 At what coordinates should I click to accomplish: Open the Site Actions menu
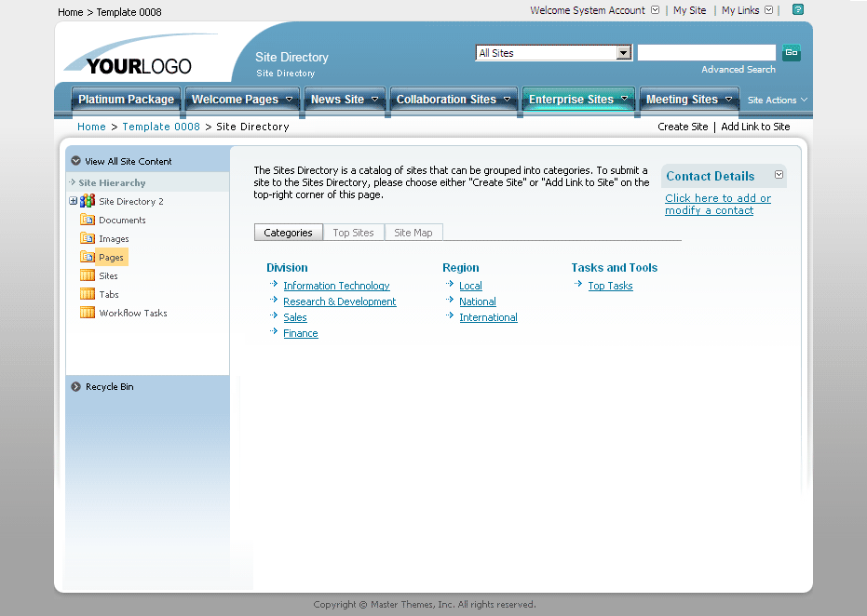pyautogui.click(x=776, y=100)
